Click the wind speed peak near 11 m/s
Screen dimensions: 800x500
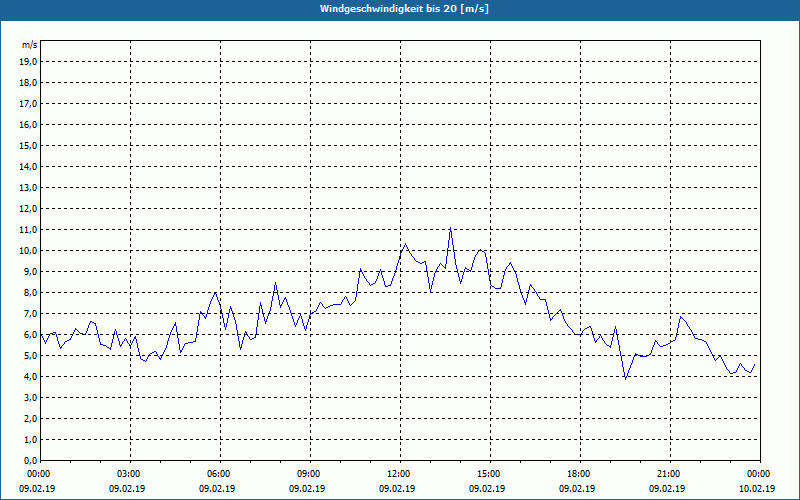point(450,228)
